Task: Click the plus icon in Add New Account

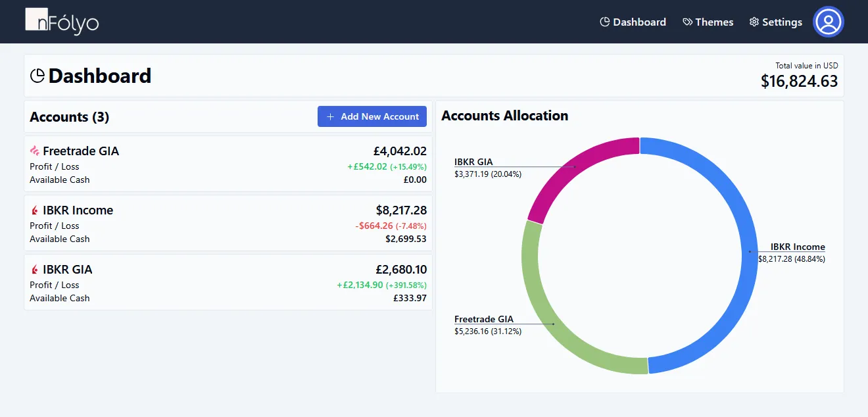Action: 331,116
